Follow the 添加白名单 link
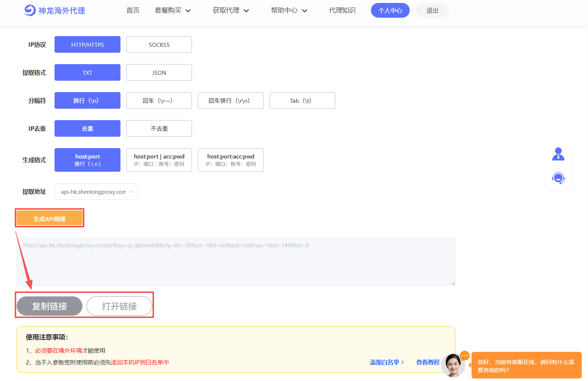Screen dimensions: 588x381 coord(386,362)
